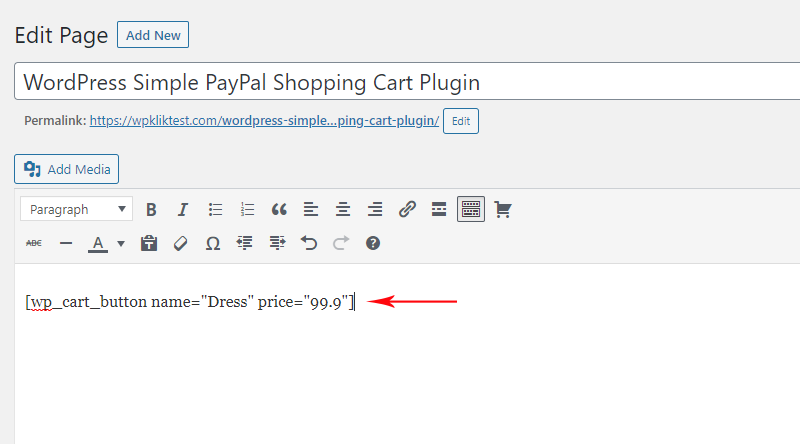This screenshot has height=444, width=800.
Task: Decrease the paragraph indent
Action: click(x=245, y=243)
